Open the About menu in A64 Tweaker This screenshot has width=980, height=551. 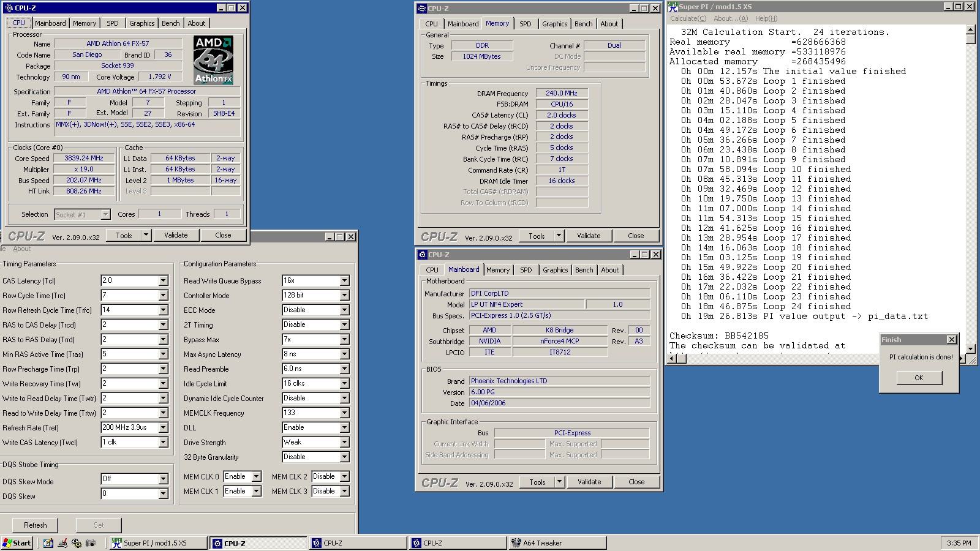[x=21, y=249]
